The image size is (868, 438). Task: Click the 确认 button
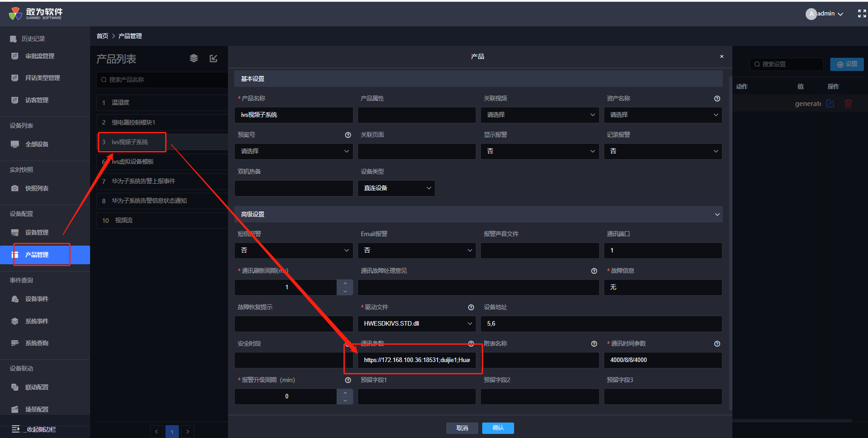pyautogui.click(x=498, y=428)
